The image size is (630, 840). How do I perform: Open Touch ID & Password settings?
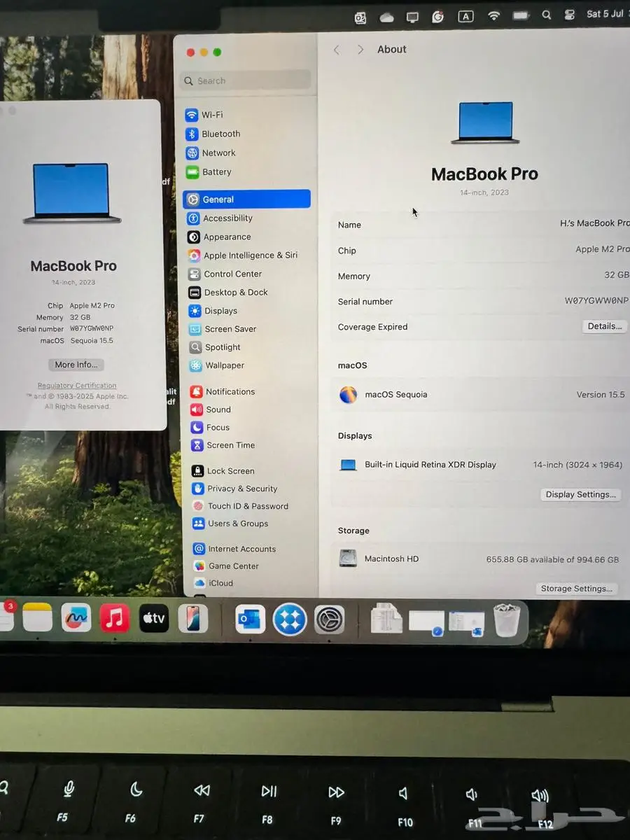(240, 506)
